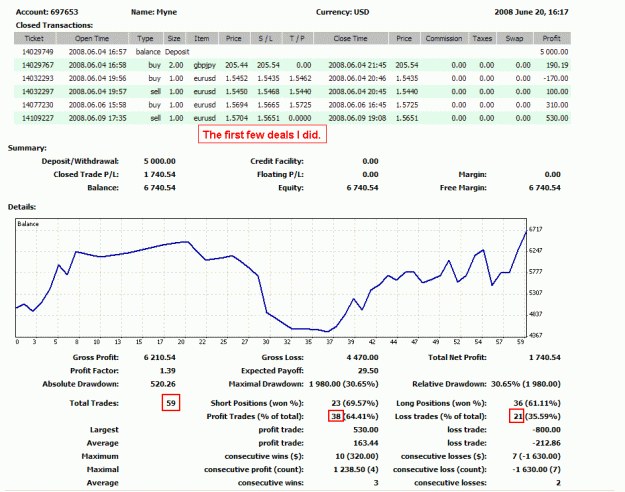This screenshot has width=625, height=492.
Task: Click the 310.00 profit value
Action: pyautogui.click(x=557, y=105)
